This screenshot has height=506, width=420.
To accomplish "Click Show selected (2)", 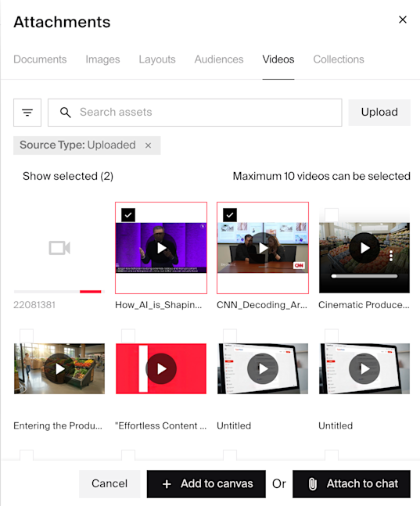I will coord(68,176).
